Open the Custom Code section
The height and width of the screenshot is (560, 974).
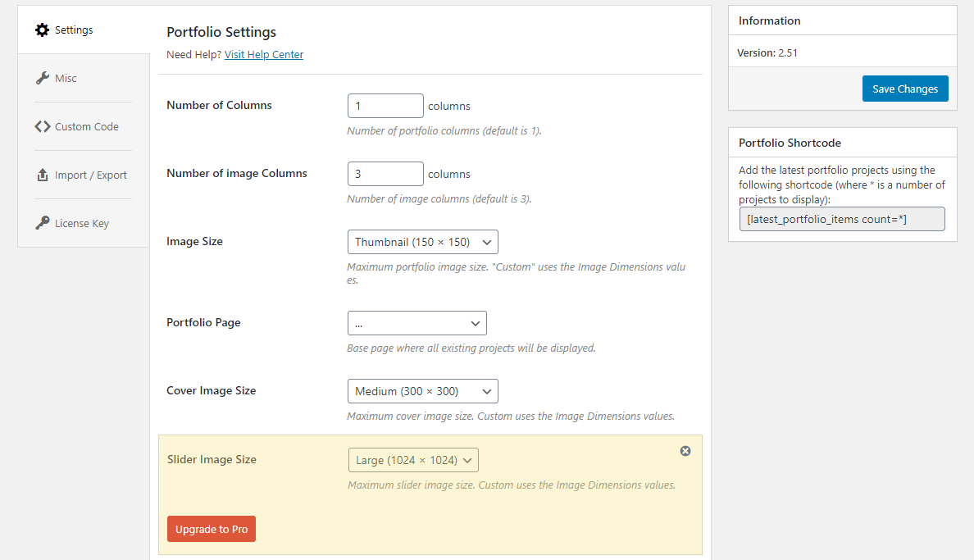pyautogui.click(x=83, y=126)
